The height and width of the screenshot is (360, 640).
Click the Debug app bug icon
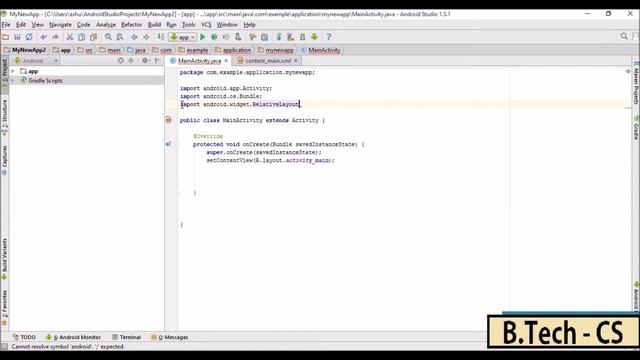click(x=214, y=37)
